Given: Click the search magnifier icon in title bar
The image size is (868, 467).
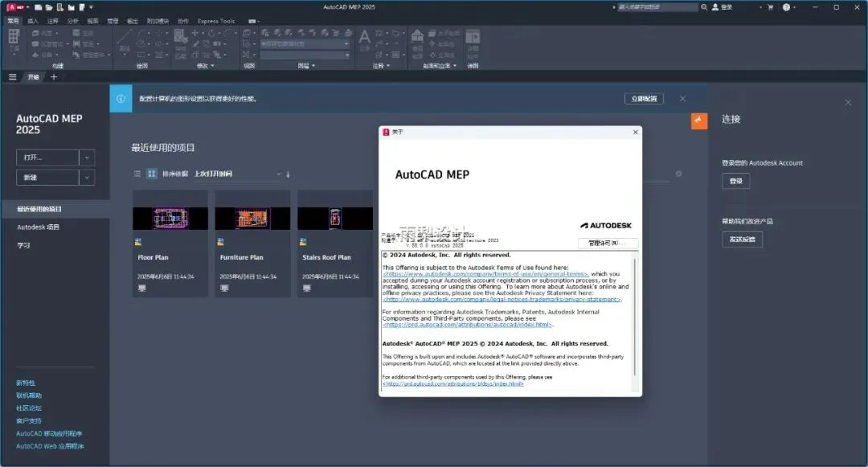Looking at the screenshot, I should [704, 7].
